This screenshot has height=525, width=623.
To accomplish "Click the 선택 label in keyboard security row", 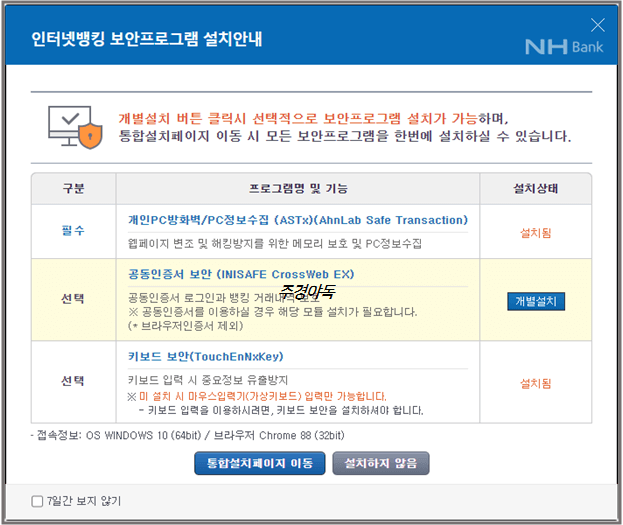I will (73, 381).
